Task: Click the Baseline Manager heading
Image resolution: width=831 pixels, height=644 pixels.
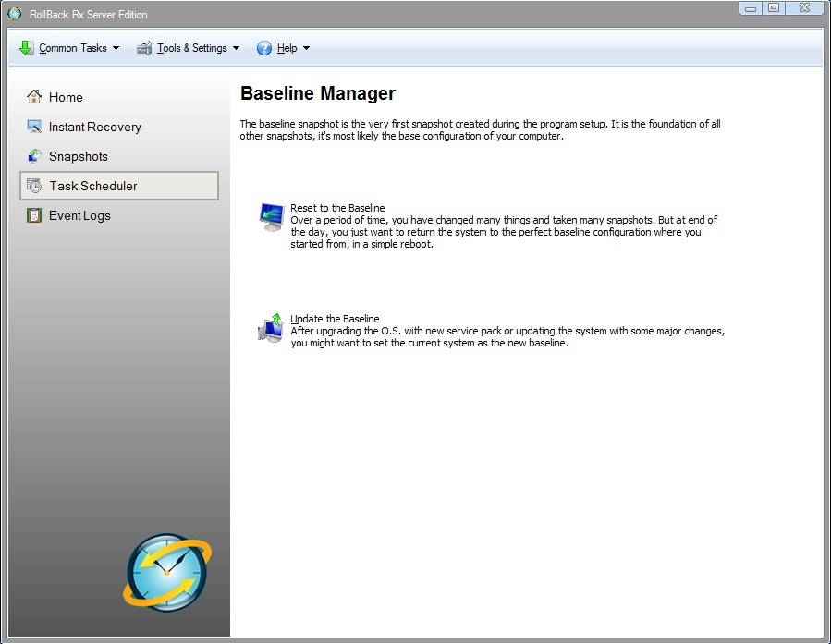Action: pyautogui.click(x=318, y=93)
